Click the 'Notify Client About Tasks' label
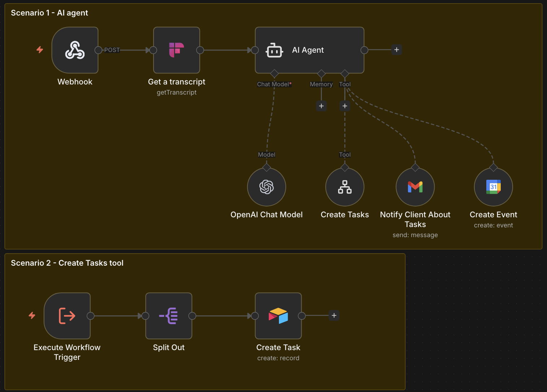Image resolution: width=547 pixels, height=392 pixels. (415, 219)
